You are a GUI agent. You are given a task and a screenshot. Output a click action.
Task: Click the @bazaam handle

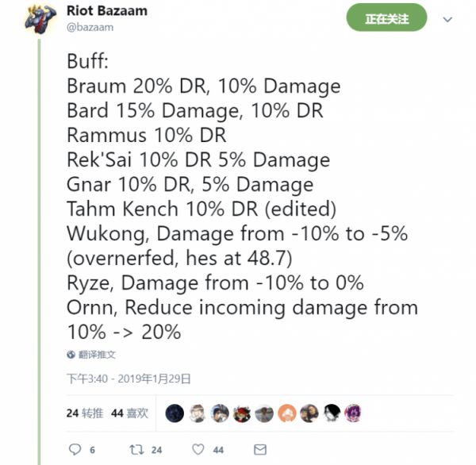[x=90, y=27]
